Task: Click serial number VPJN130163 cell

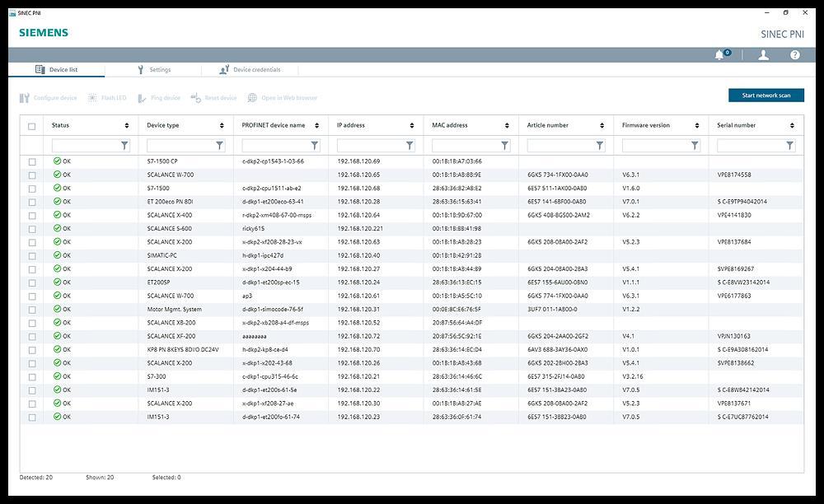Action: pos(733,336)
